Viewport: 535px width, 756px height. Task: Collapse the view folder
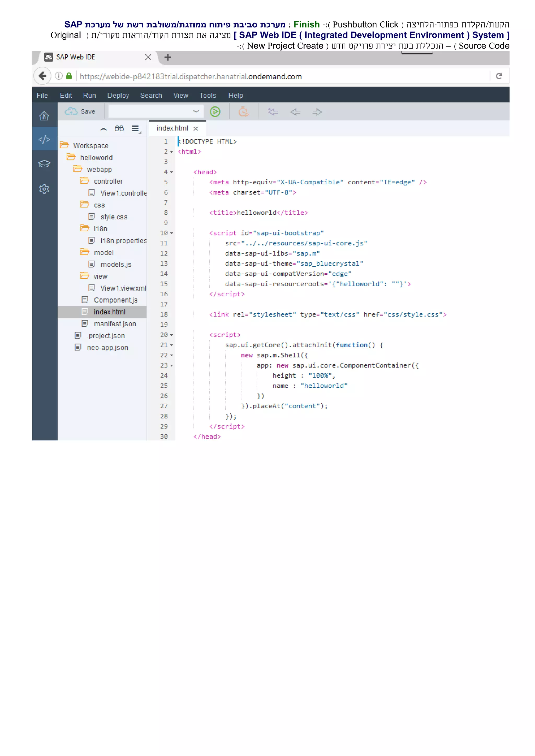click(x=85, y=276)
